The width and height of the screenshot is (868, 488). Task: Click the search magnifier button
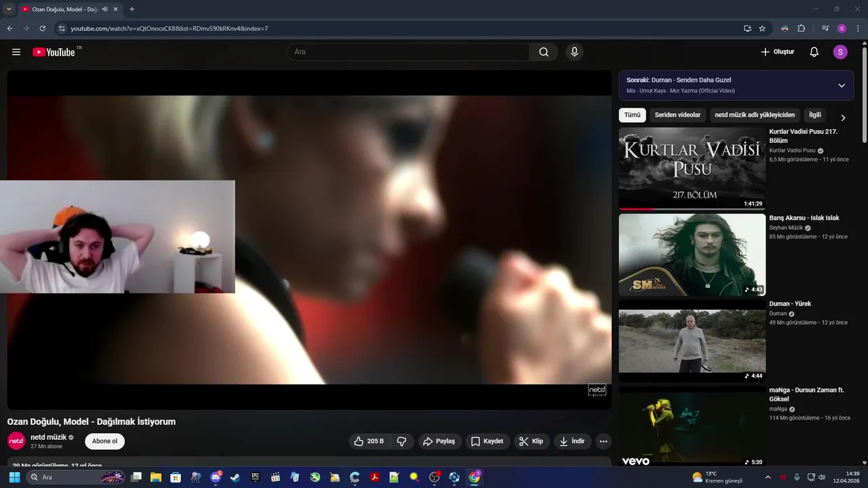544,52
